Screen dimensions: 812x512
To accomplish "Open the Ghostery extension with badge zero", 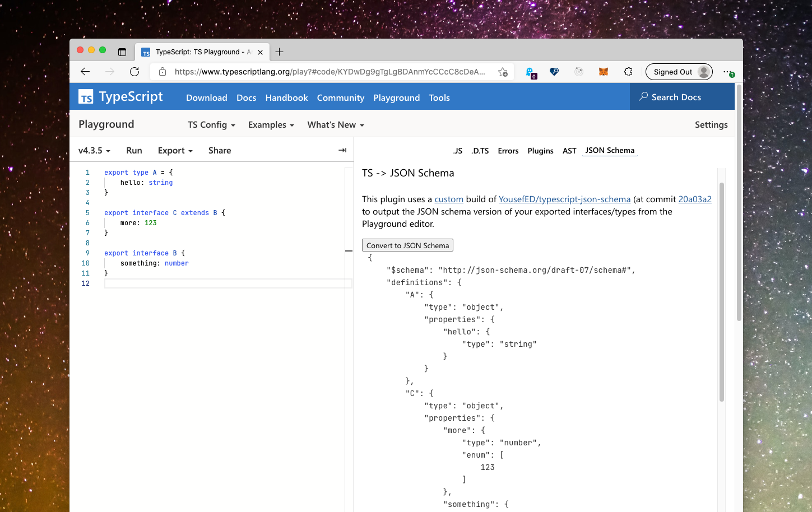I will (530, 72).
